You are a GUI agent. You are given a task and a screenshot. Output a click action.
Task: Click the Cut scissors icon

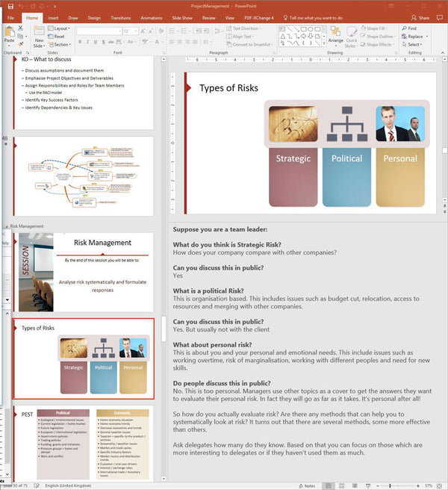point(20,28)
